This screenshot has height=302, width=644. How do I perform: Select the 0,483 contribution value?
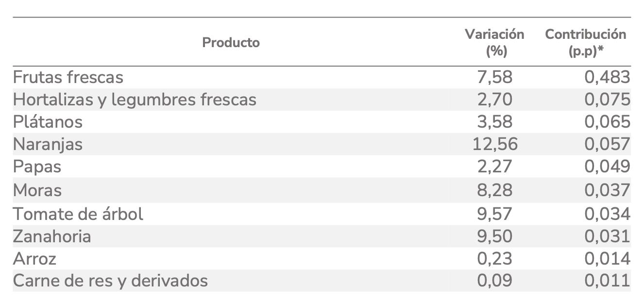(607, 77)
